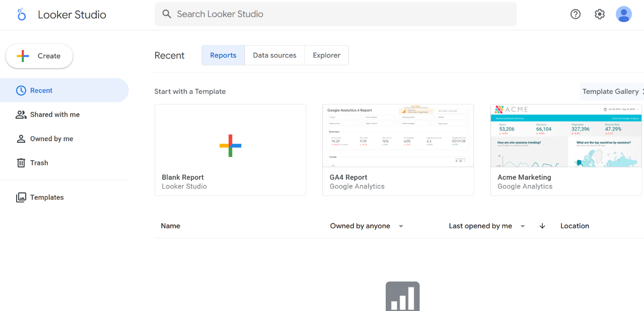Open the GA4 Report template thumbnail
644x311 pixels.
398,136
